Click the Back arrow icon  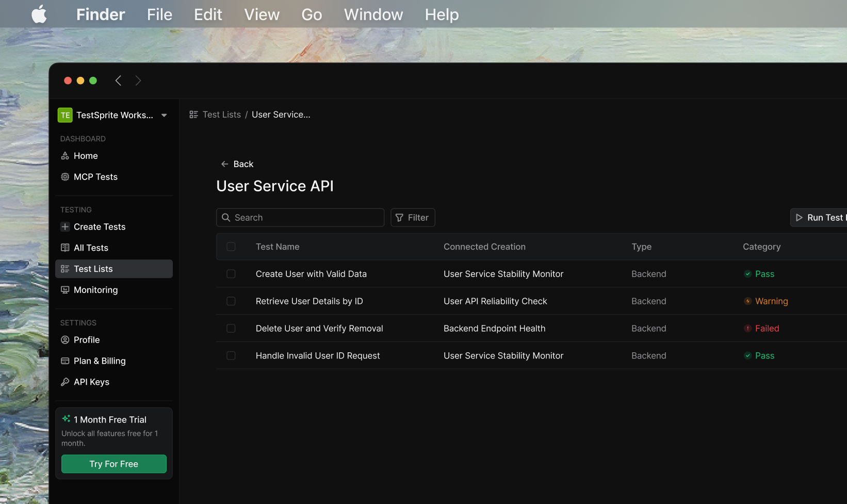[225, 164]
